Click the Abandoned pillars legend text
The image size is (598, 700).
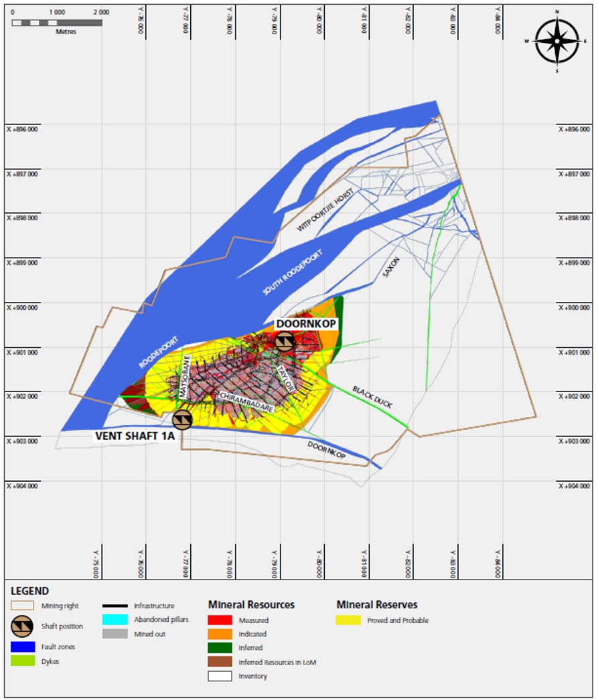pos(161,620)
